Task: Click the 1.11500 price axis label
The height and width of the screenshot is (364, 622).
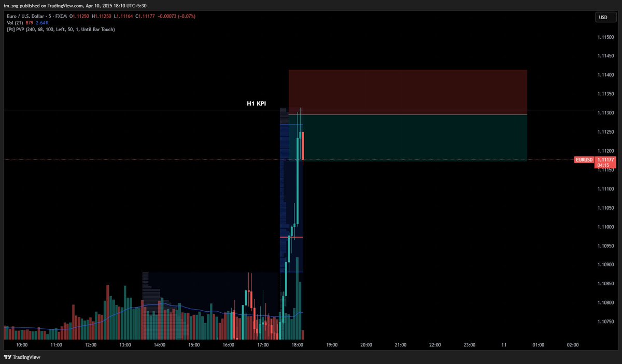Action: click(x=606, y=37)
